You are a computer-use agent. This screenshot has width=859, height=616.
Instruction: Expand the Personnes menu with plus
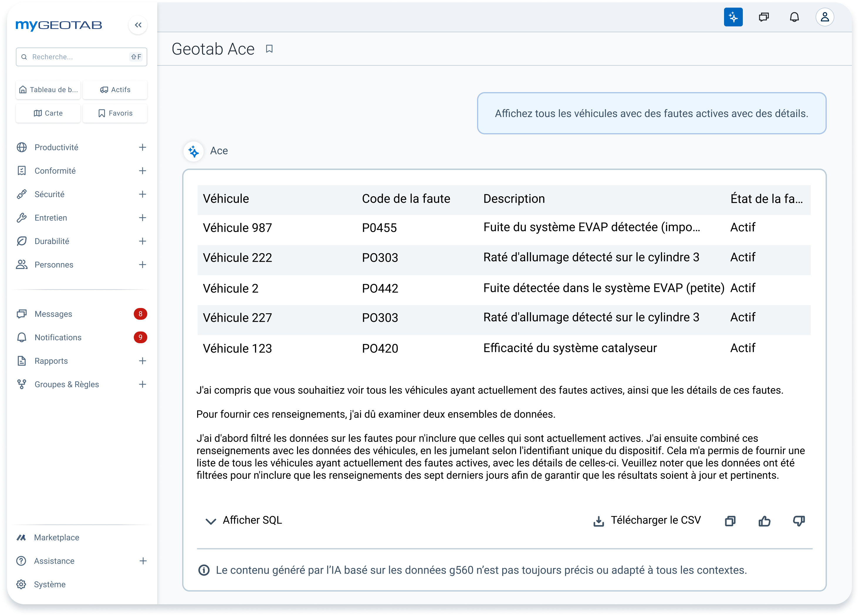tap(142, 265)
